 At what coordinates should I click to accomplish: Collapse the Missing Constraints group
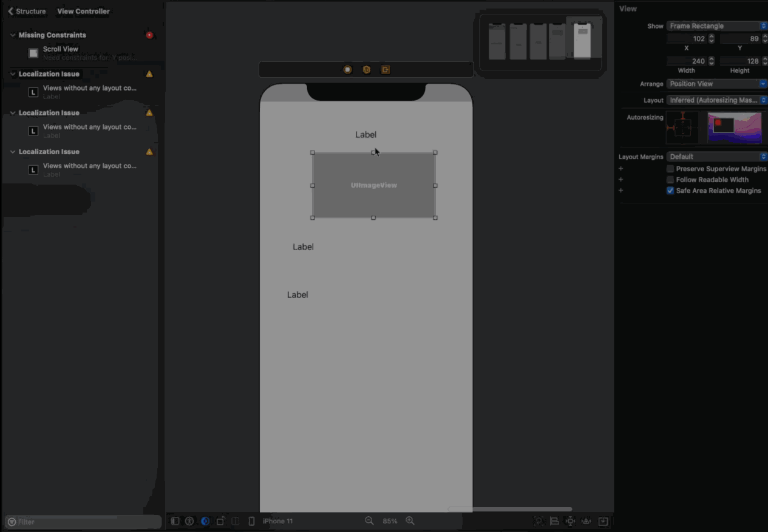tap(13, 35)
